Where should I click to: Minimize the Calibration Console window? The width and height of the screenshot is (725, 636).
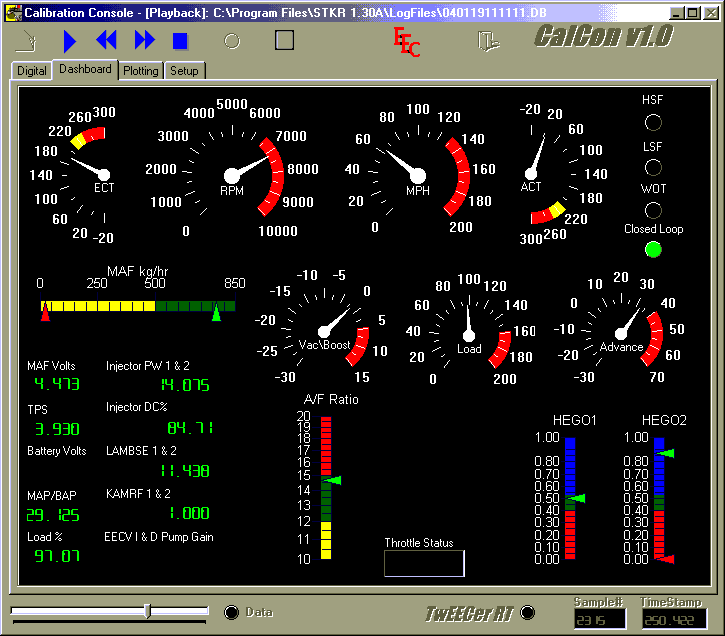tap(676, 13)
